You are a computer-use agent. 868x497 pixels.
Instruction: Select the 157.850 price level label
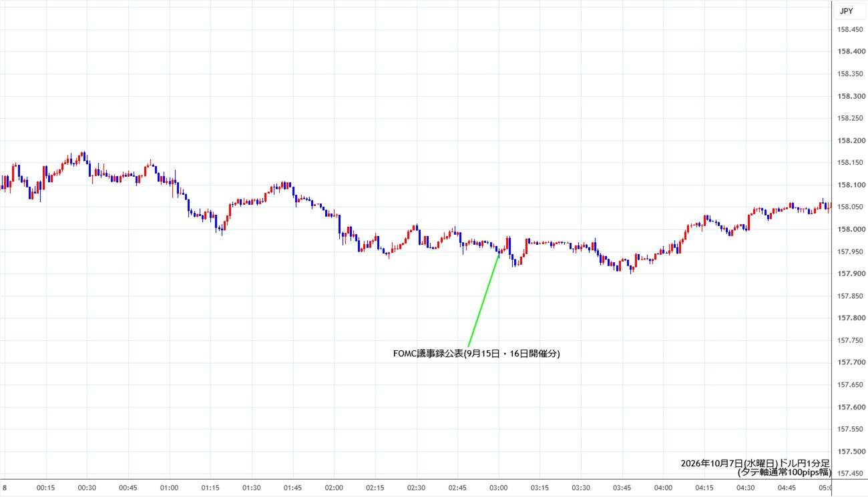(x=850, y=296)
